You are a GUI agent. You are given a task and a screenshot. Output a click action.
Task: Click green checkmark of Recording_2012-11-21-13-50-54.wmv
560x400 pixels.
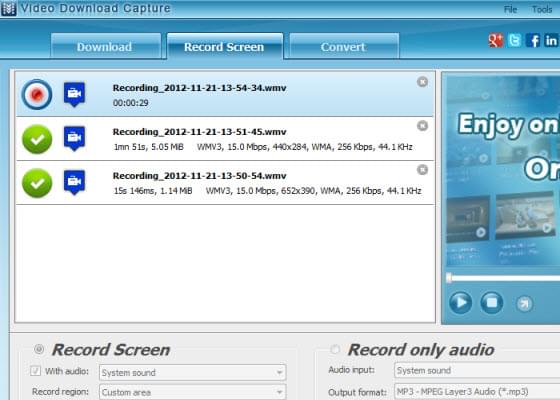coord(37,183)
